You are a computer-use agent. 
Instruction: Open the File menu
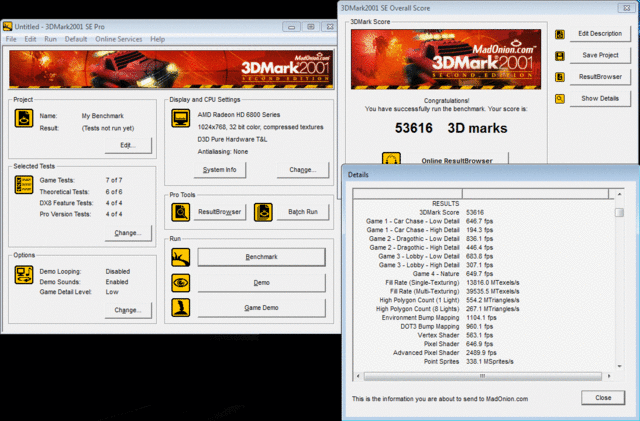tap(11, 39)
